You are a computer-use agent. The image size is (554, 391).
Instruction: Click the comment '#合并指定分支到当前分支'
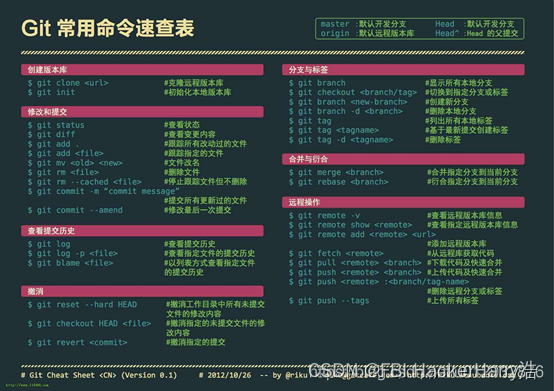(x=472, y=172)
